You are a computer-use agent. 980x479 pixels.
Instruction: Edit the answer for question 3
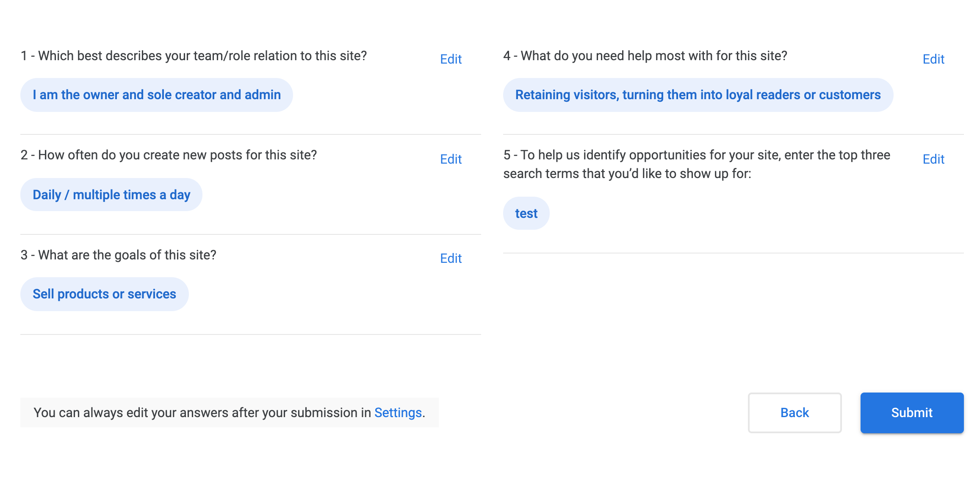(450, 259)
